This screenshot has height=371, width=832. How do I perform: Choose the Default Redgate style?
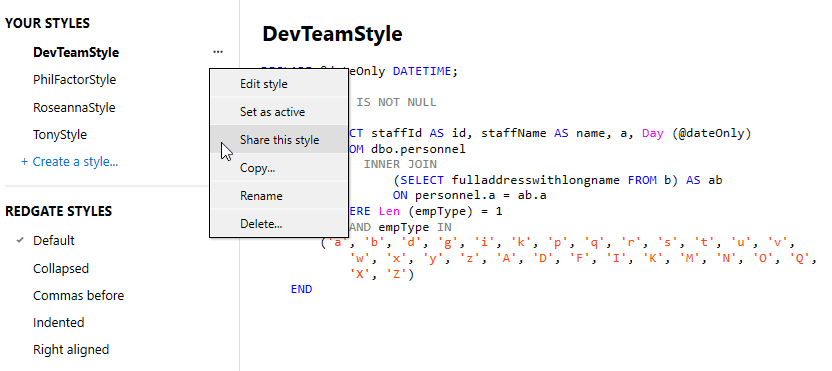coord(54,240)
